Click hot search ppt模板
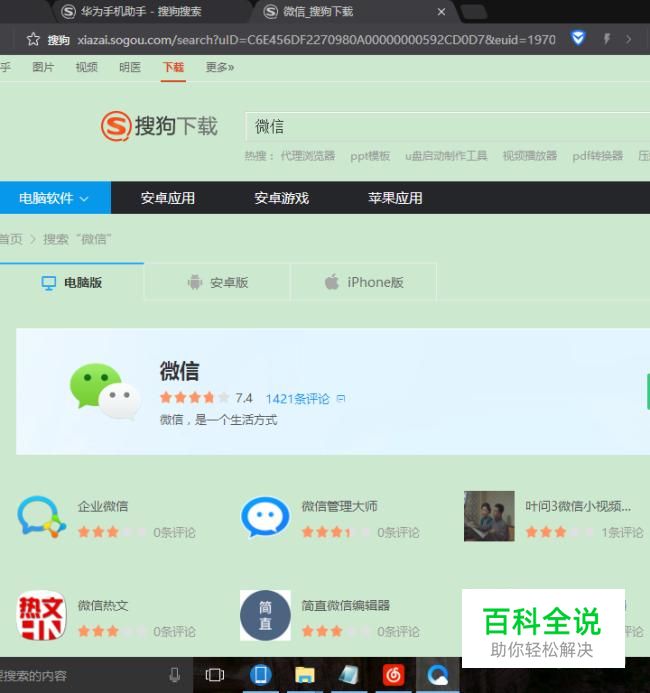This screenshot has width=650, height=693. tap(370, 156)
